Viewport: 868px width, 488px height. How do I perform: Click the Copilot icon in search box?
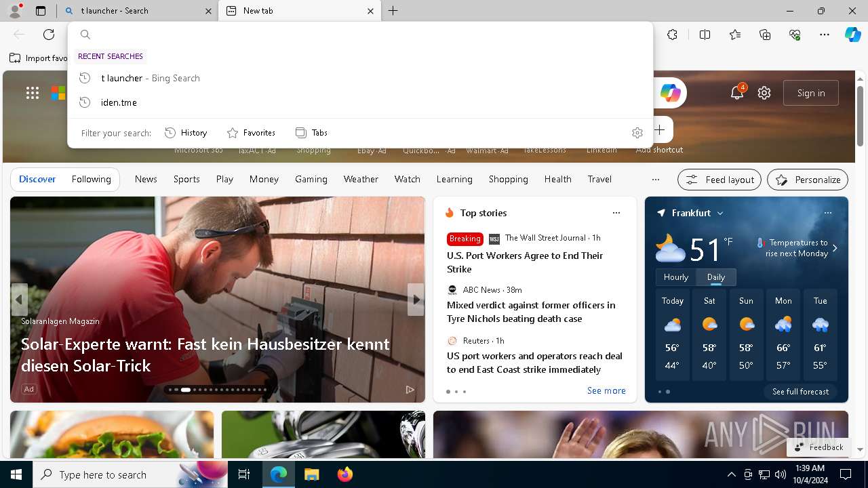pyautogui.click(x=670, y=93)
